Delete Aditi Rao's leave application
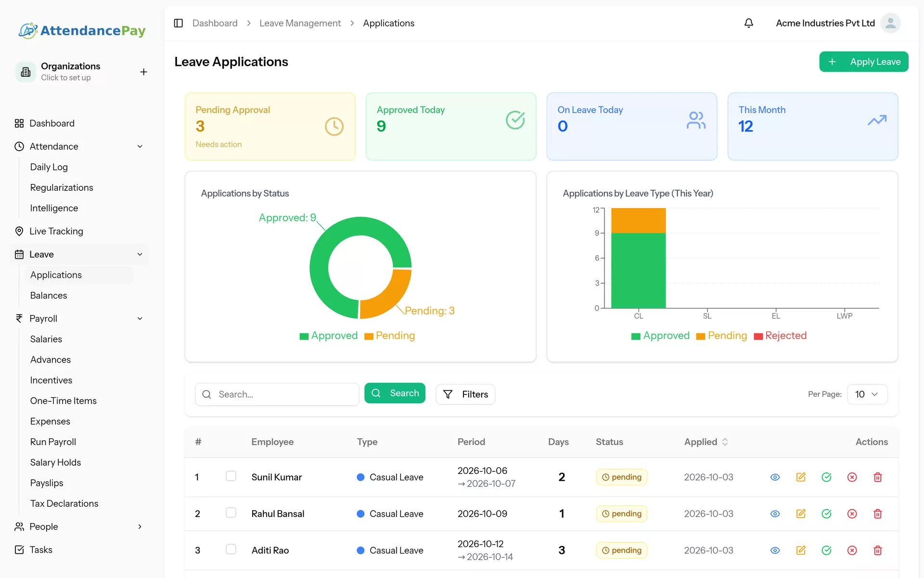 click(877, 550)
